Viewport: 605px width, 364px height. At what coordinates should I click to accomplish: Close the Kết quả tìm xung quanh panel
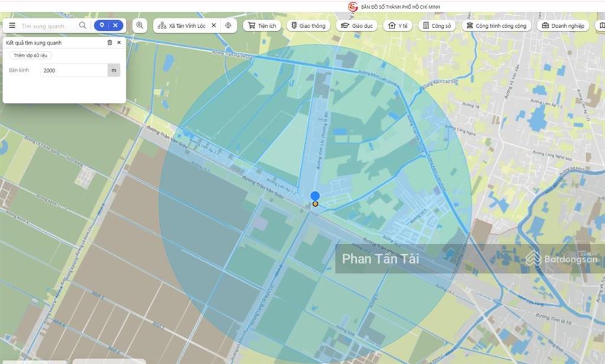tap(119, 43)
